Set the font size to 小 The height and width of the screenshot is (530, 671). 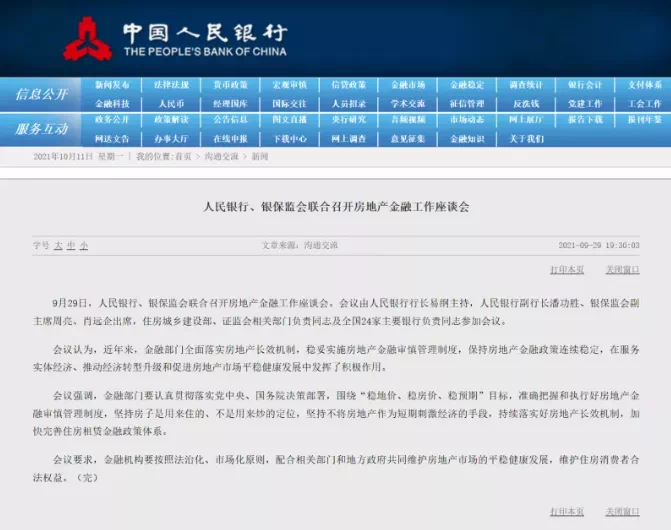pyautogui.click(x=83, y=245)
